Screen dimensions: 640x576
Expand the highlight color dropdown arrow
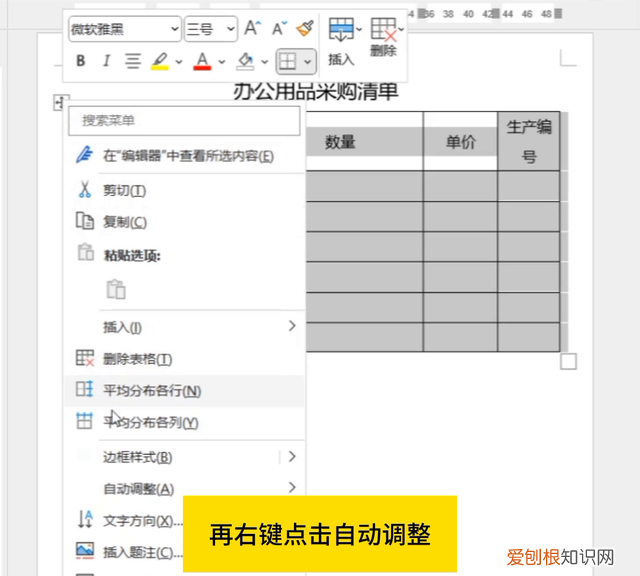pos(179,62)
